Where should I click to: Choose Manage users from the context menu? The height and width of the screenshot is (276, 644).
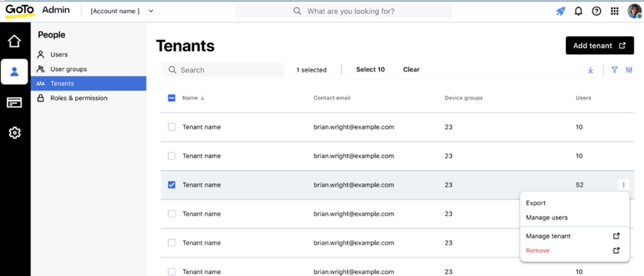[546, 218]
